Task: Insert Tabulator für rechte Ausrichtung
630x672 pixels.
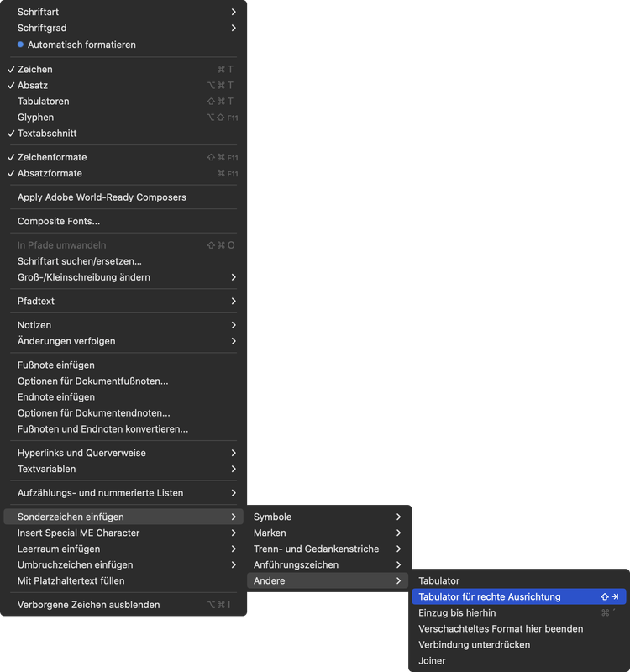Action: coord(519,596)
